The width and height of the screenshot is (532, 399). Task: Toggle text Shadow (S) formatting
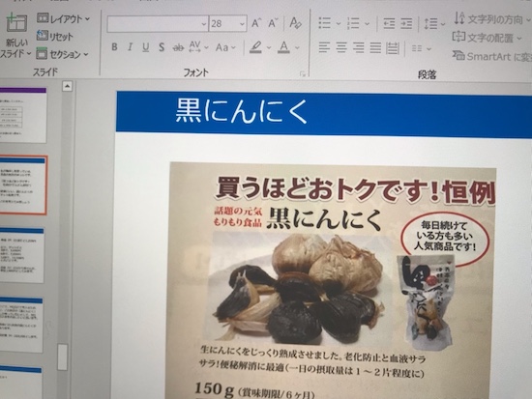click(x=162, y=47)
